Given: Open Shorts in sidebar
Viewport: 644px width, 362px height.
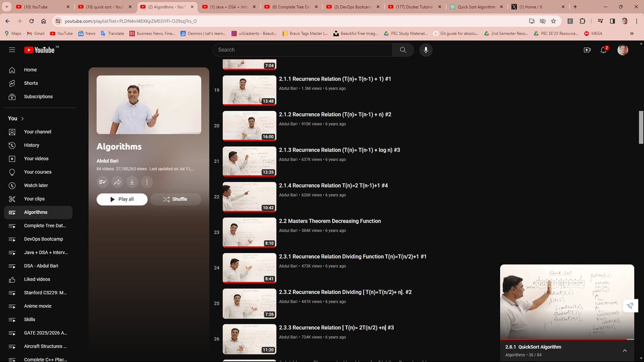Looking at the screenshot, I should (x=38, y=83).
